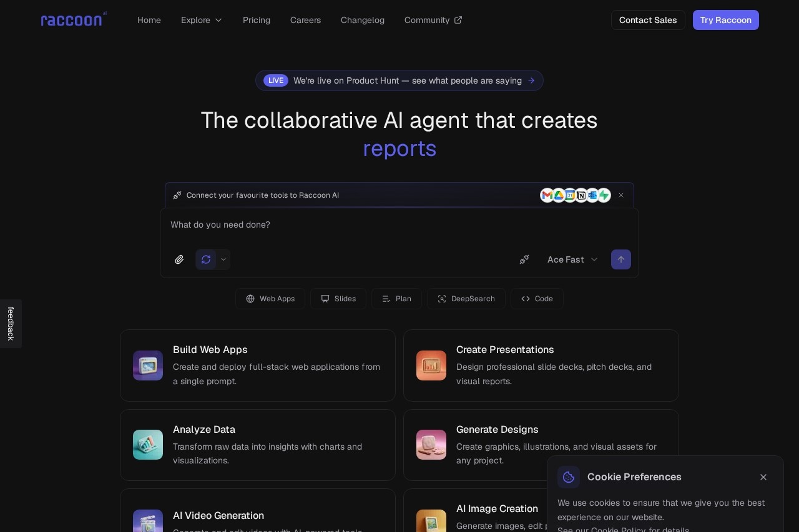This screenshot has height=532, width=799.
Task: Focus the 'What do you need done?' field
Action: [x=399, y=225]
